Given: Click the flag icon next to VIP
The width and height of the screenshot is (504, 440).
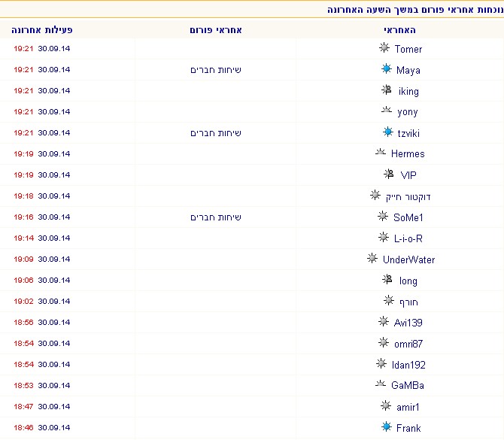Looking at the screenshot, I should click(x=388, y=174).
